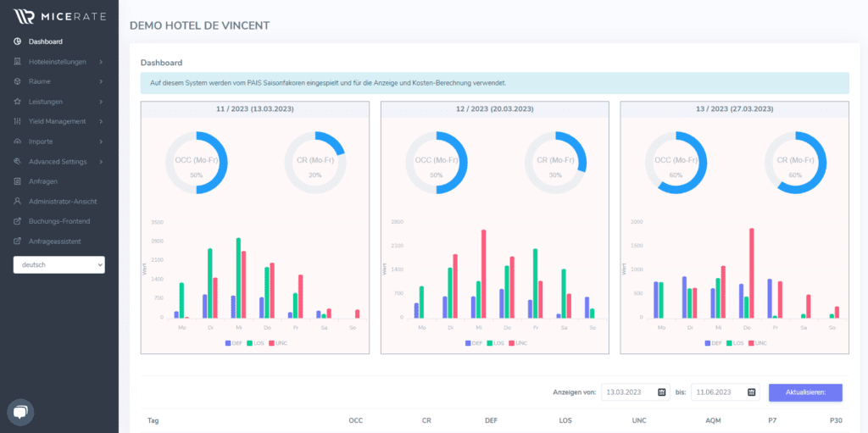
Task: Click the Hoteleinstellungen building icon
Action: [17, 61]
